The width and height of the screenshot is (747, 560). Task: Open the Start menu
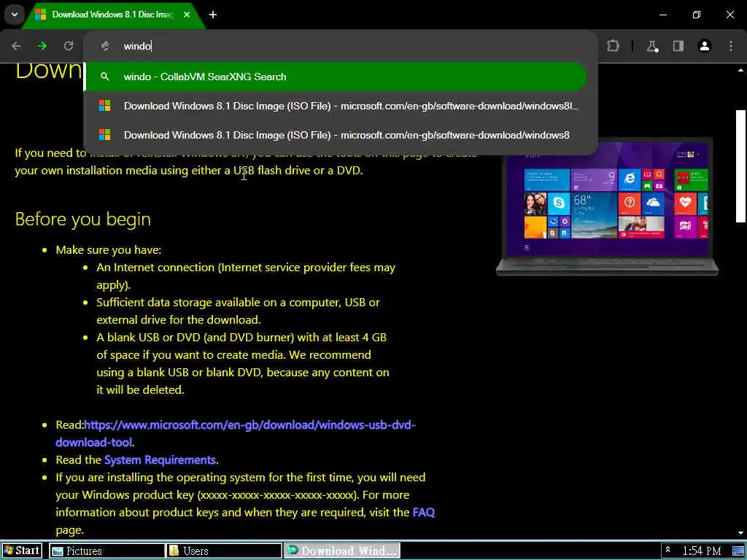[21, 551]
